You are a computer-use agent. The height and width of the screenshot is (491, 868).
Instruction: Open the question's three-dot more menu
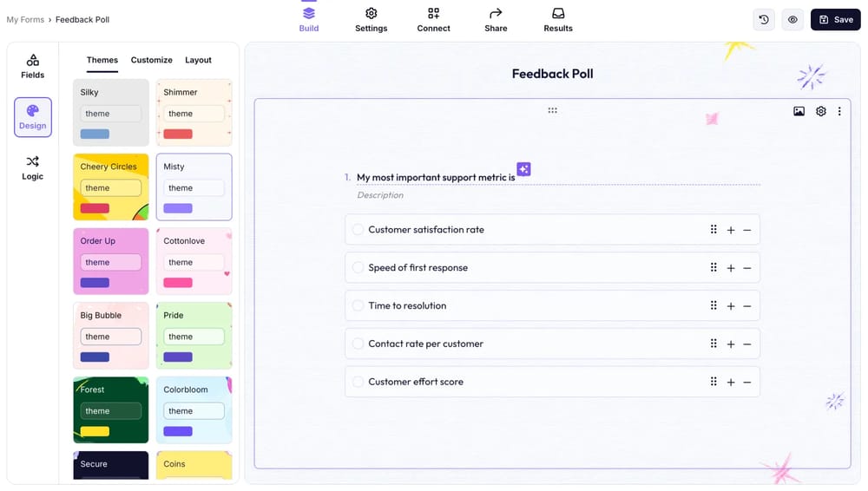[x=839, y=111]
